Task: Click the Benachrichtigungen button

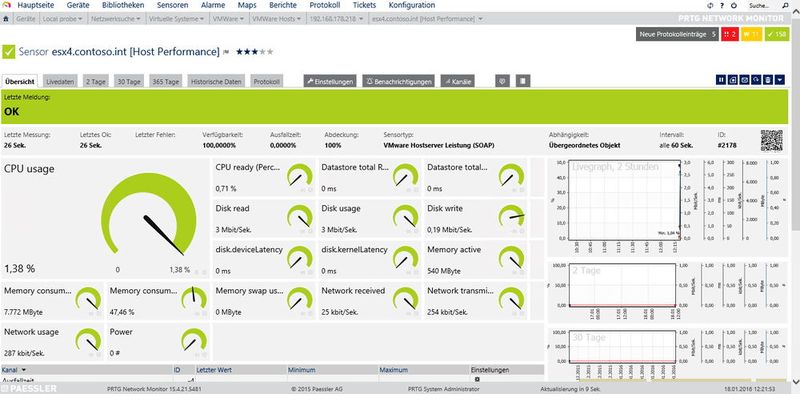Action: click(399, 81)
